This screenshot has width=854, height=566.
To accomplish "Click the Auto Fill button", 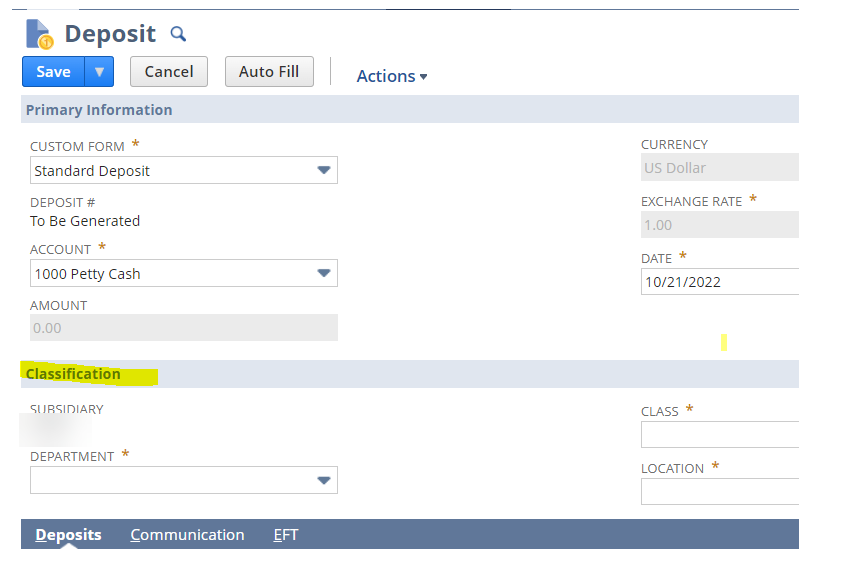I will click(269, 71).
